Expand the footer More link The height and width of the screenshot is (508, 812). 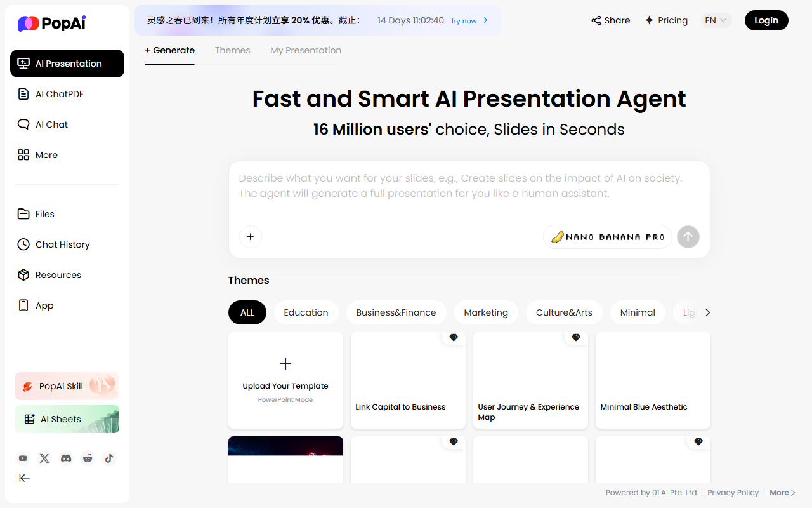(782, 493)
